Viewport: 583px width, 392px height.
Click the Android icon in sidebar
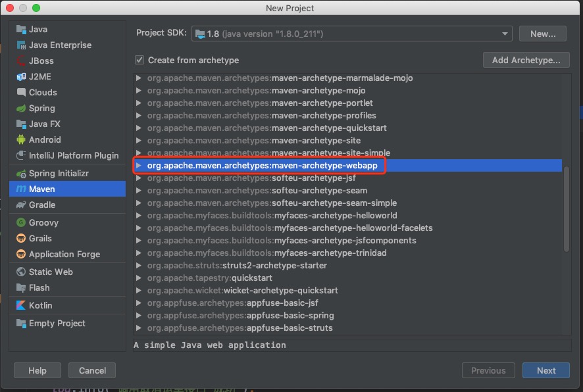tap(21, 139)
